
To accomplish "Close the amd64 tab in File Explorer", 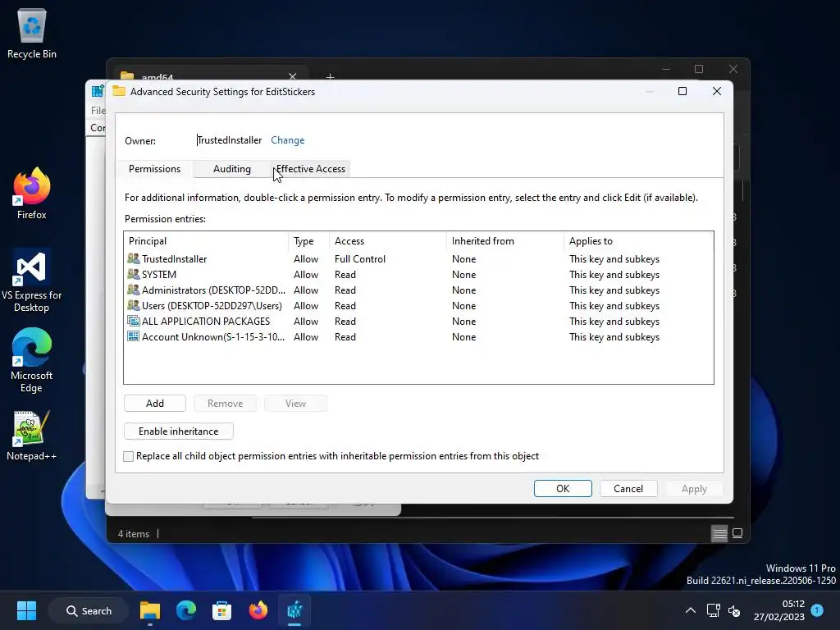I will tap(292, 76).
